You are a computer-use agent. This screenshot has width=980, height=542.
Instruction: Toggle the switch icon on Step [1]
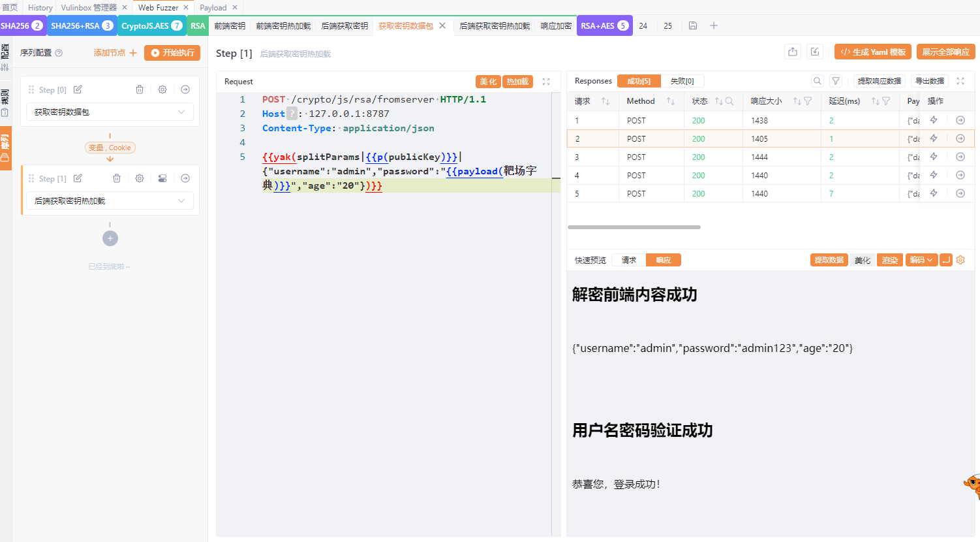(x=162, y=178)
